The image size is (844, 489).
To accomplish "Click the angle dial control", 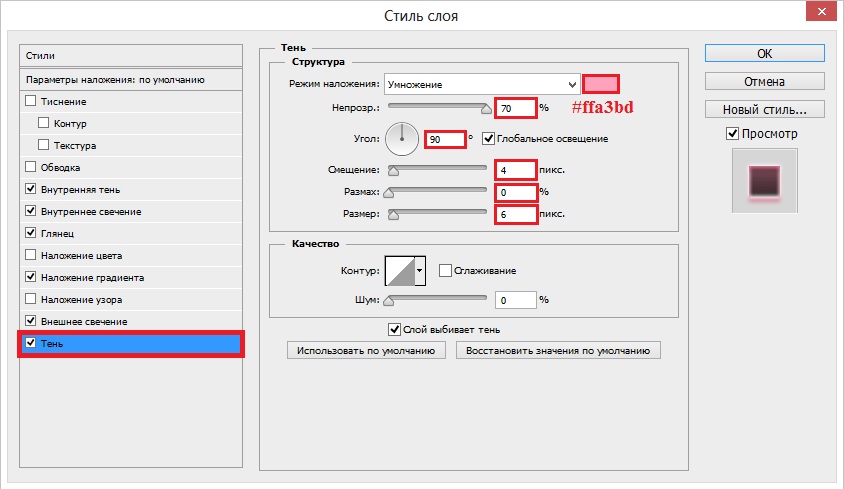I will pos(402,139).
